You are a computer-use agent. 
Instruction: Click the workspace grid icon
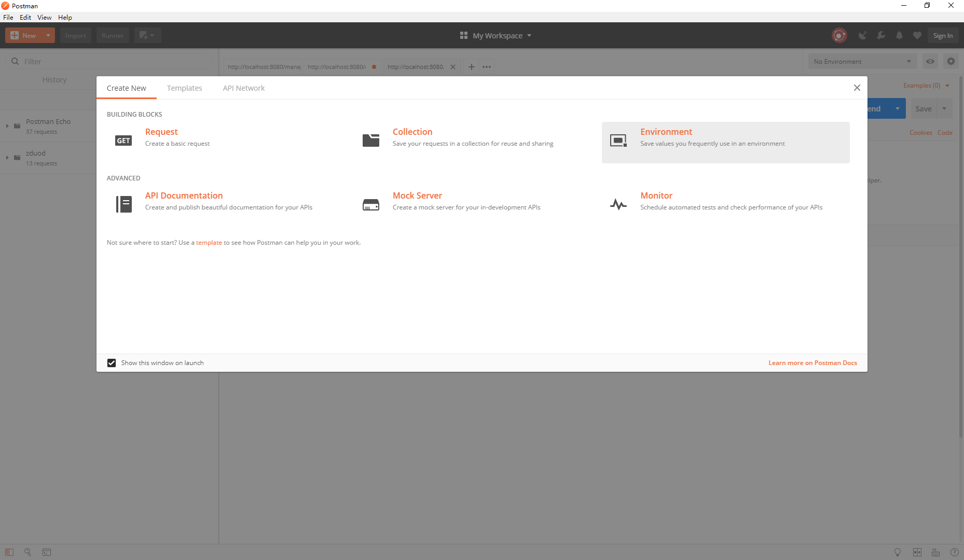click(464, 35)
